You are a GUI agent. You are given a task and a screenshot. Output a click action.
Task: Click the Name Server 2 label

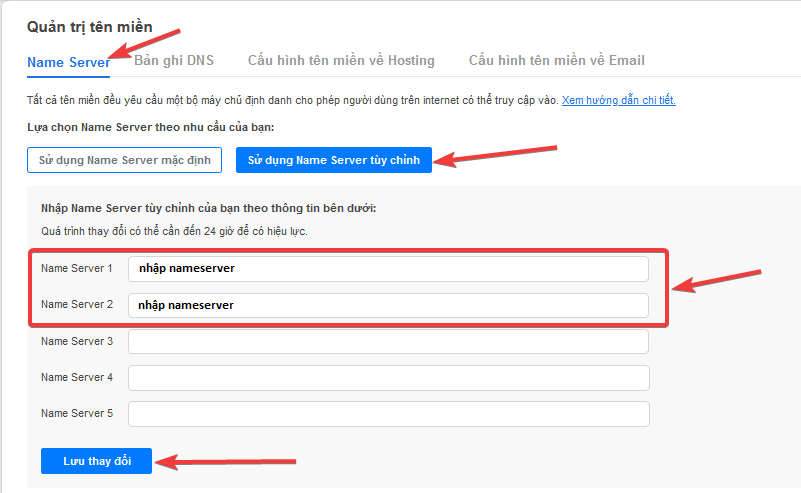(77, 304)
